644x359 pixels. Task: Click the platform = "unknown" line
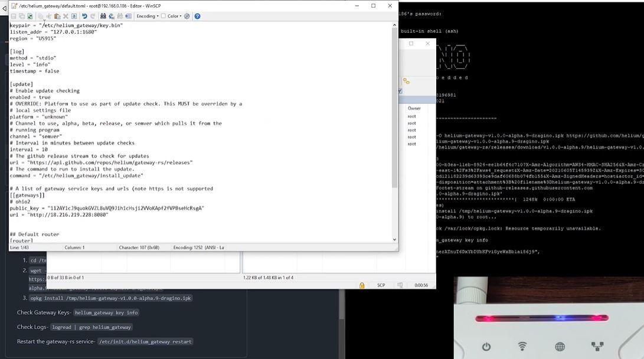(x=38, y=117)
